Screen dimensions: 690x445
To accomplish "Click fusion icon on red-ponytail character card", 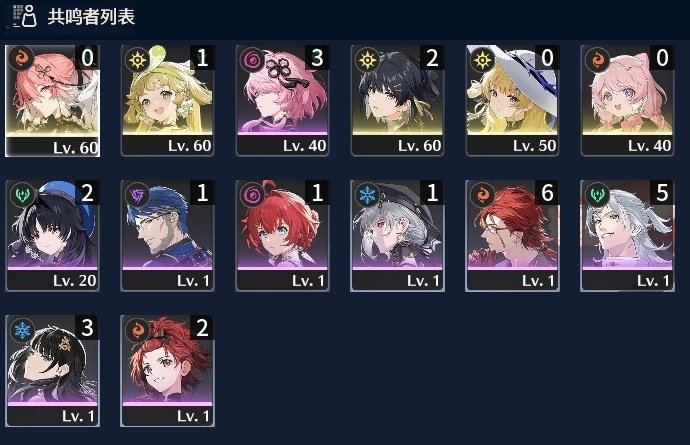I will coord(137,330).
